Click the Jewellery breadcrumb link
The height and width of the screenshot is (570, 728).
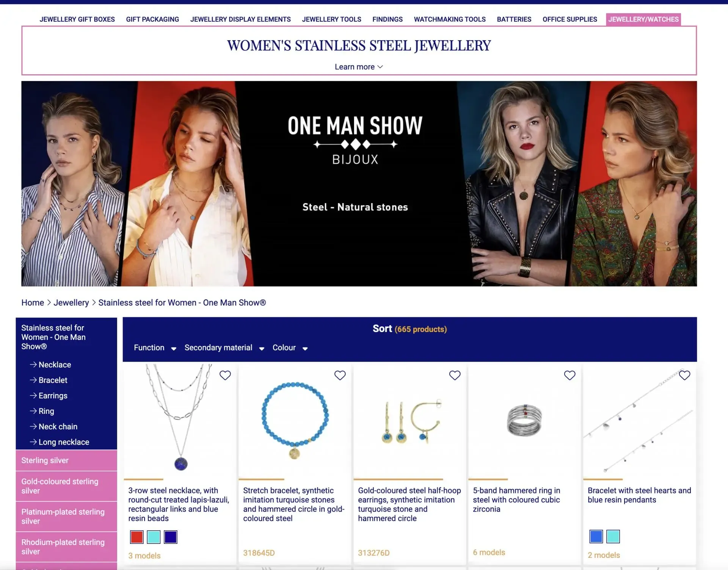[x=71, y=302]
